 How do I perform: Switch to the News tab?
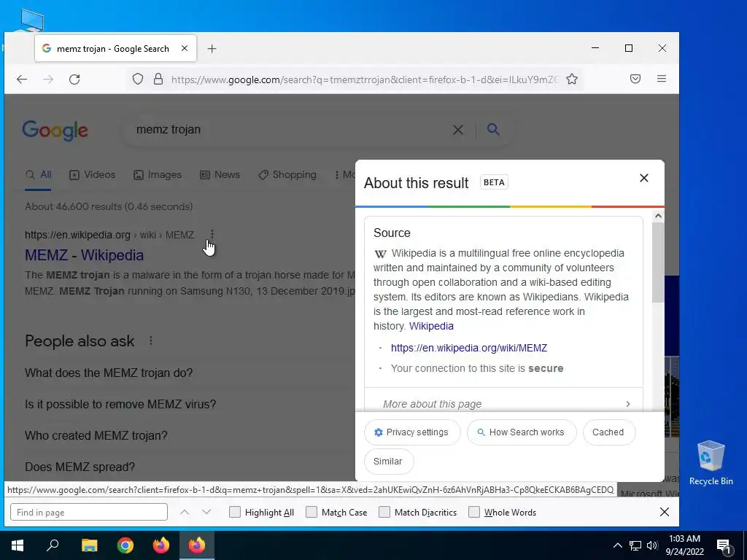pyautogui.click(x=220, y=175)
